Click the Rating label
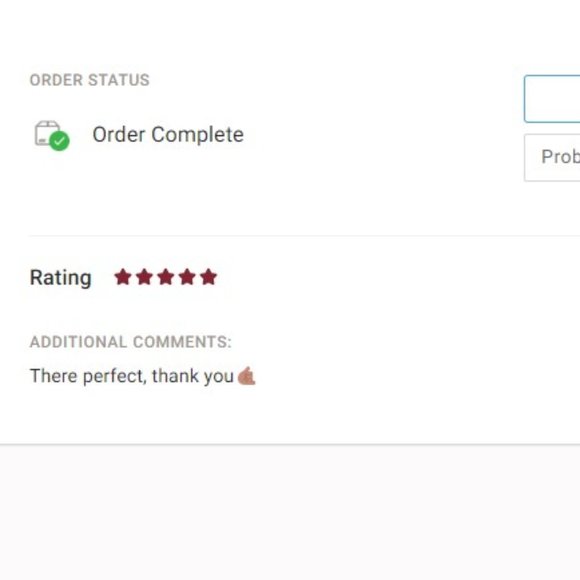This screenshot has height=580, width=580. pos(61,278)
